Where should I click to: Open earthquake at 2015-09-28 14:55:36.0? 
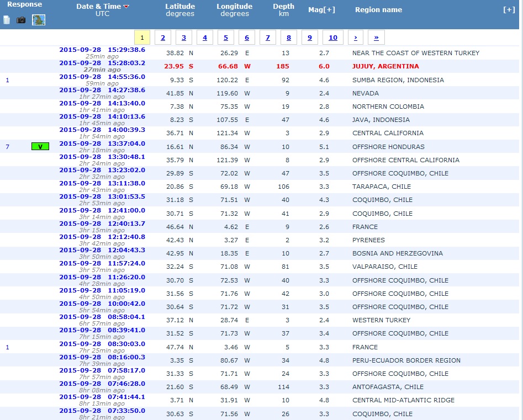102,77
